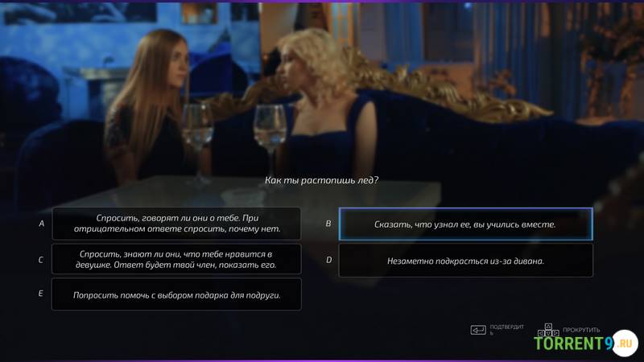Select highlighted answer B about studying together

(466, 224)
